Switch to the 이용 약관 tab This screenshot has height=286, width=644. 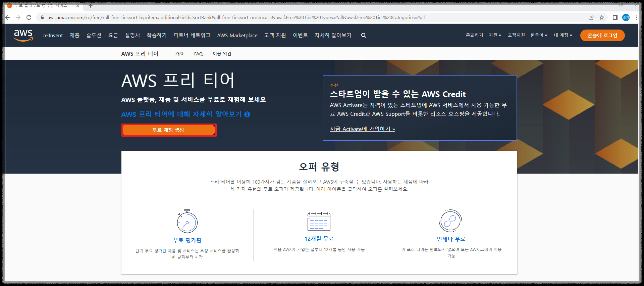tap(222, 54)
